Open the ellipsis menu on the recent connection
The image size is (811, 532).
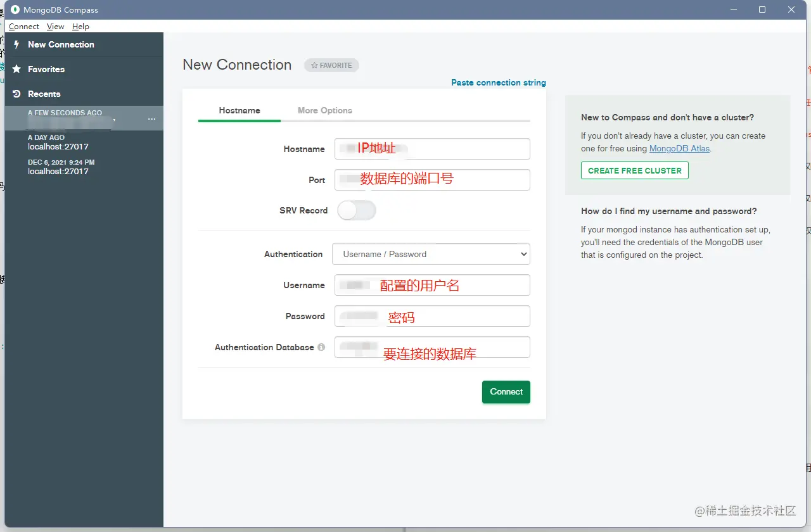[x=151, y=118]
